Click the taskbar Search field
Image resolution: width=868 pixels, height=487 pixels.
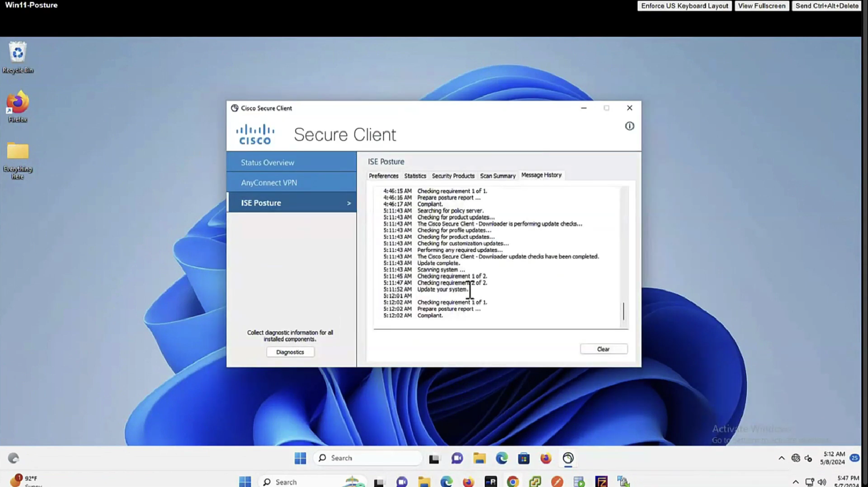368,458
